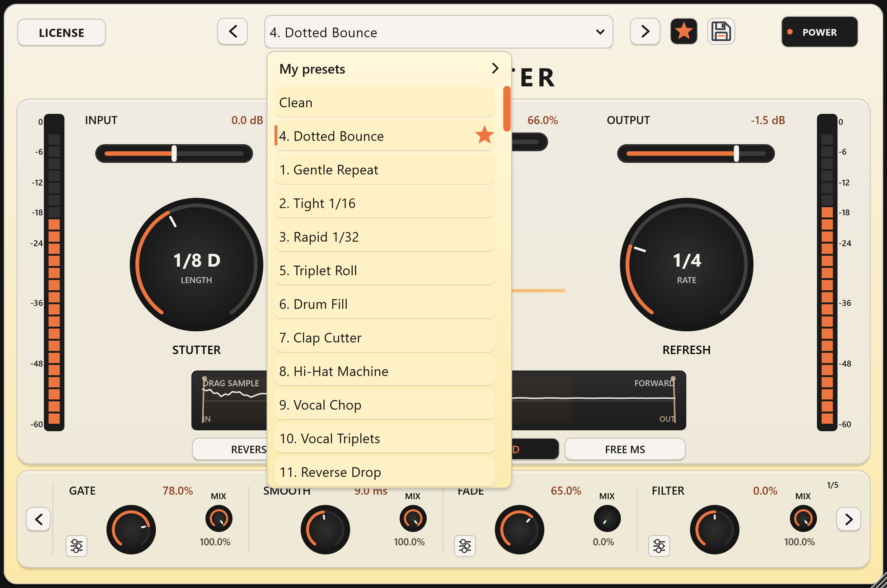The width and height of the screenshot is (887, 588).
Task: Go to next preset arrow
Action: pyautogui.click(x=645, y=31)
